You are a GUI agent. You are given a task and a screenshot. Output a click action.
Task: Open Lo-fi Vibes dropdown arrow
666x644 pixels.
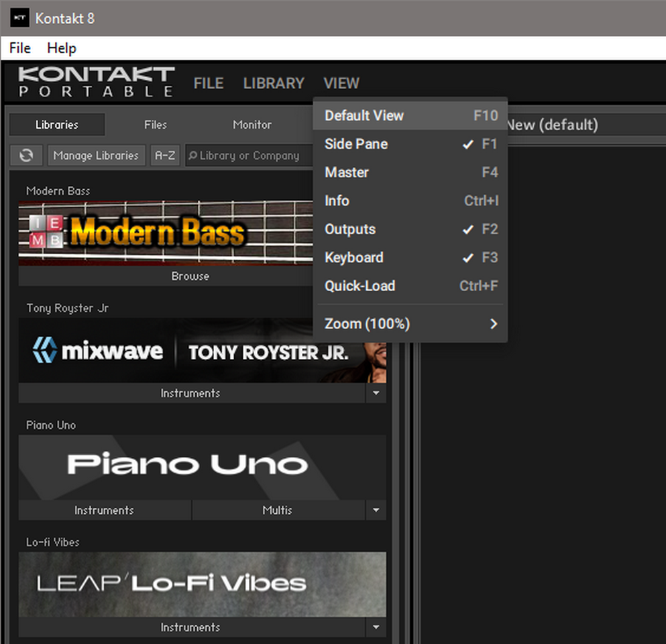tap(376, 627)
